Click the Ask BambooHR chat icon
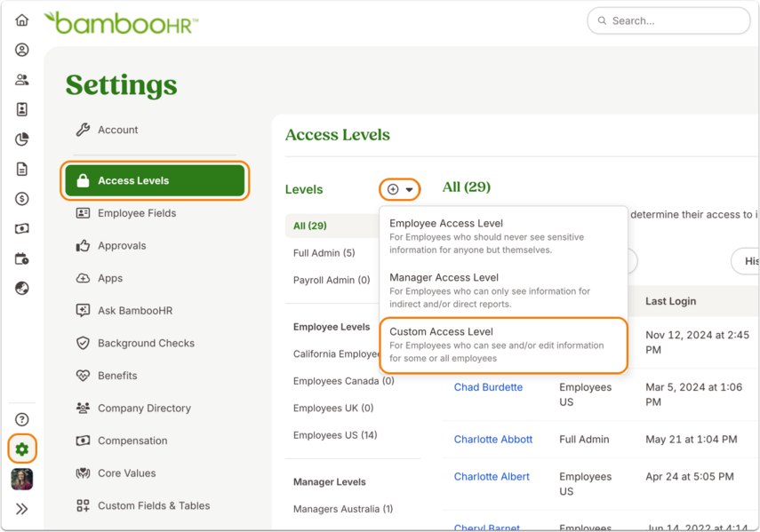760x532 pixels. (x=83, y=310)
